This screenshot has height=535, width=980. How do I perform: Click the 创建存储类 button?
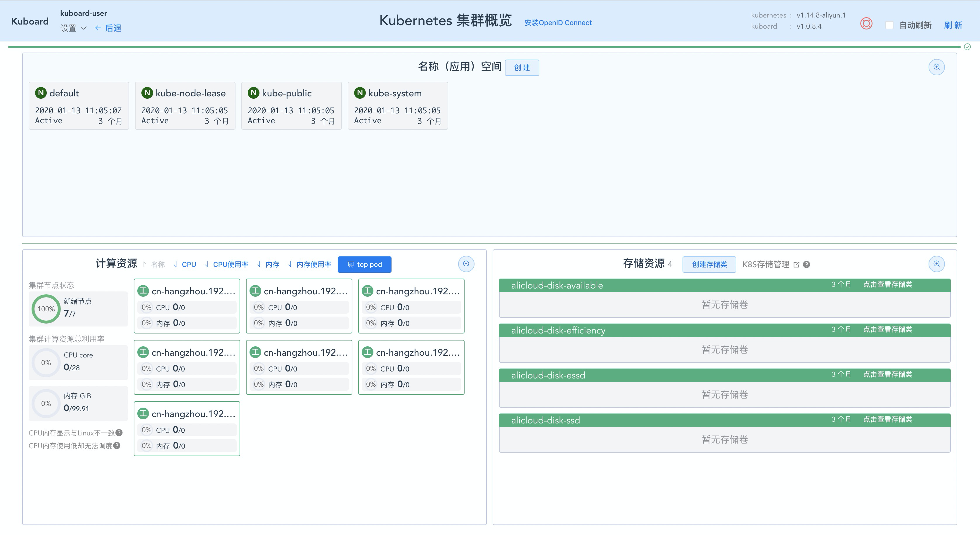[709, 265]
